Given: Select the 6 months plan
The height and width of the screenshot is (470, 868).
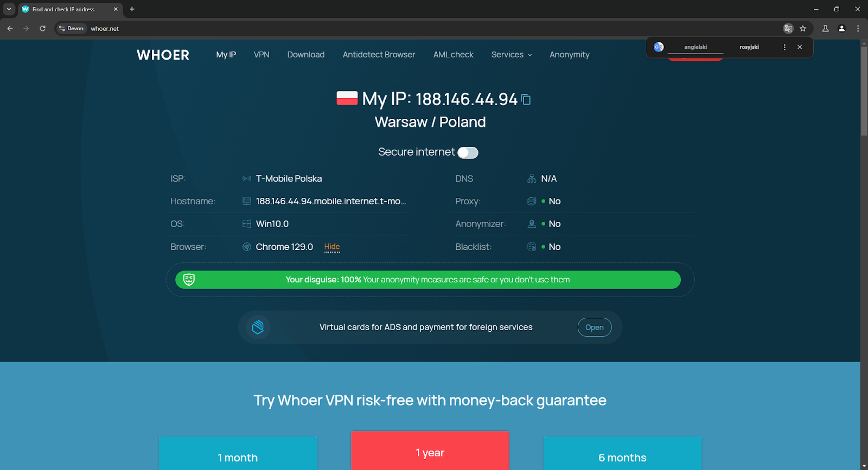Looking at the screenshot, I should pos(623,453).
